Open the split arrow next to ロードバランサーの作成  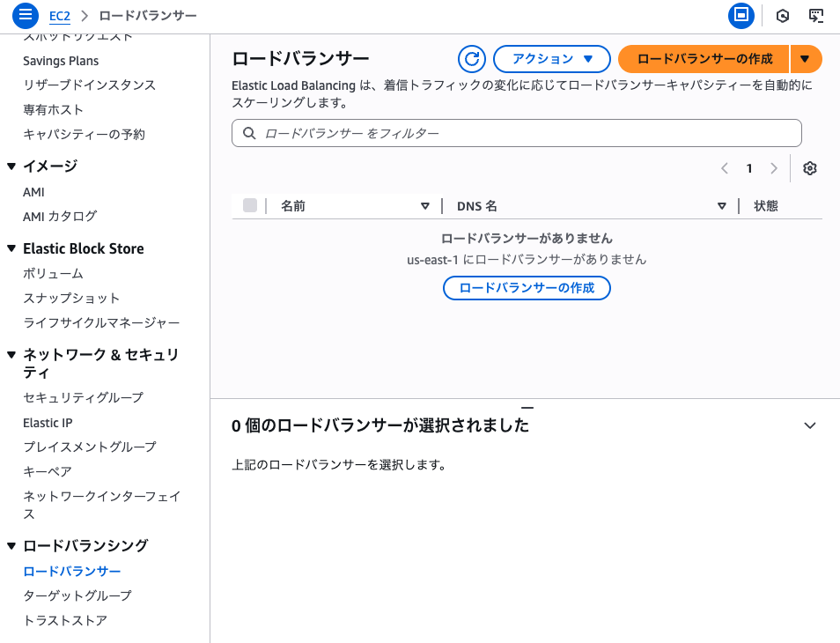(807, 59)
